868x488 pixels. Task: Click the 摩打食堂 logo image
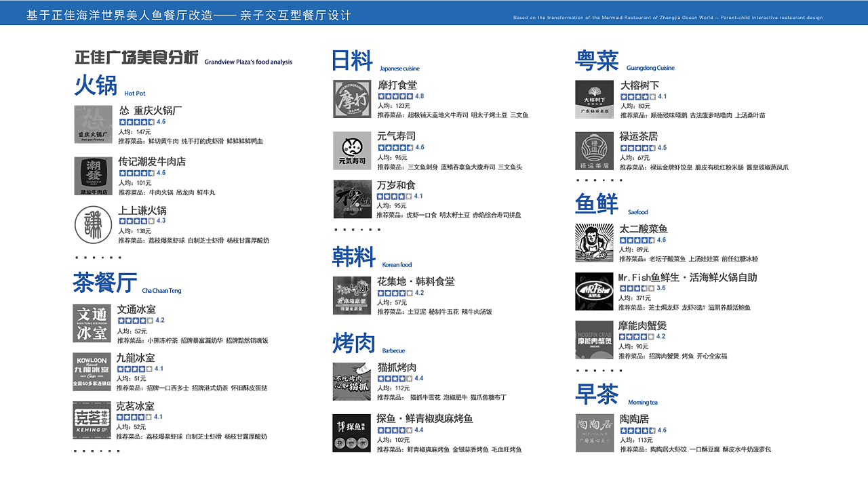point(352,99)
